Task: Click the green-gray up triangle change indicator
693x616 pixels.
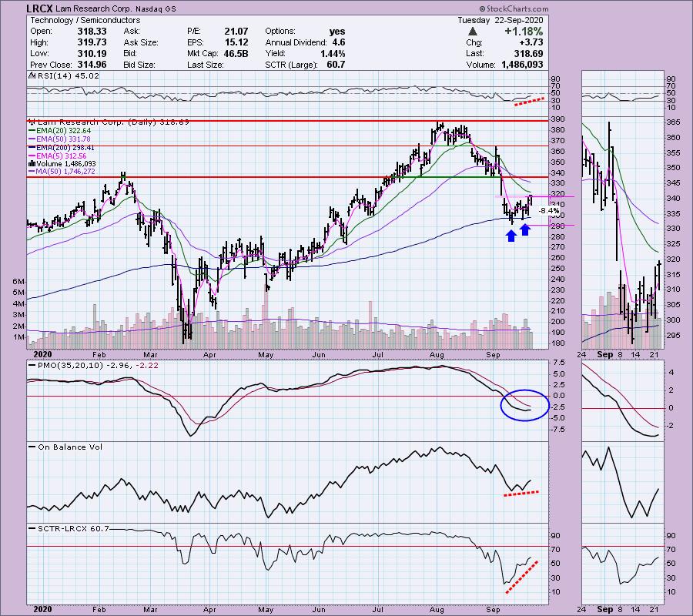Action: point(473,32)
